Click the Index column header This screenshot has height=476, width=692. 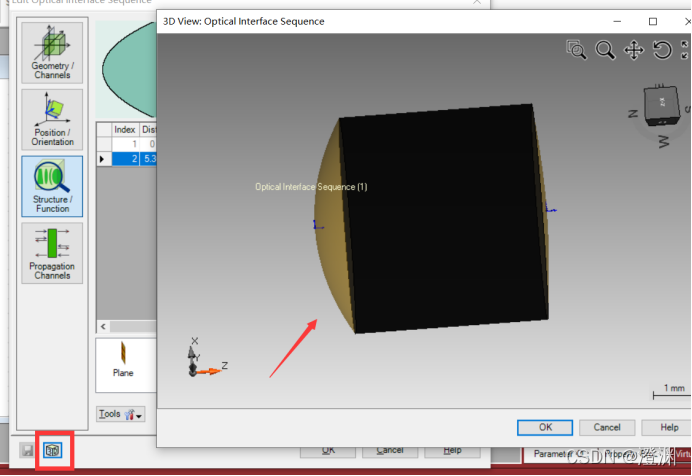tap(125, 130)
